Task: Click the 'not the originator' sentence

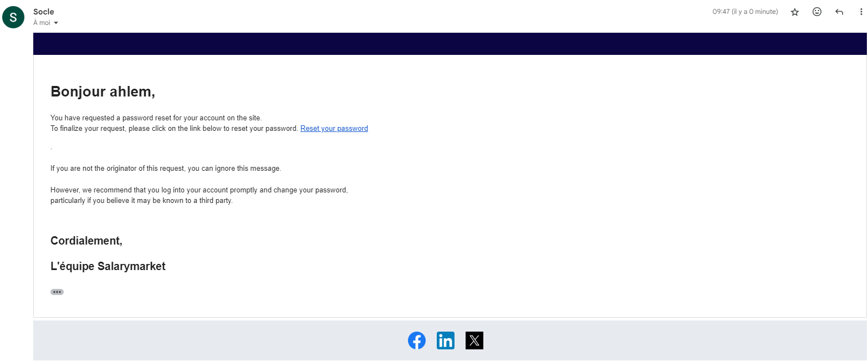Action: [166, 169]
